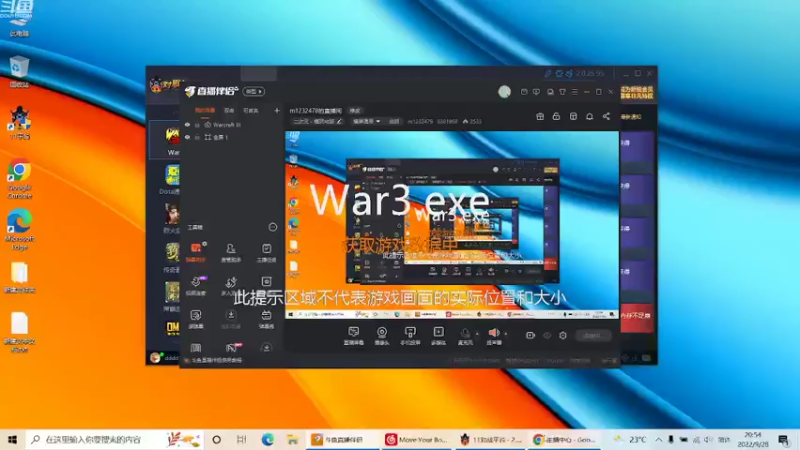800x450 pixels.
Task: Open the 23°C weather widget
Action: coord(631,439)
